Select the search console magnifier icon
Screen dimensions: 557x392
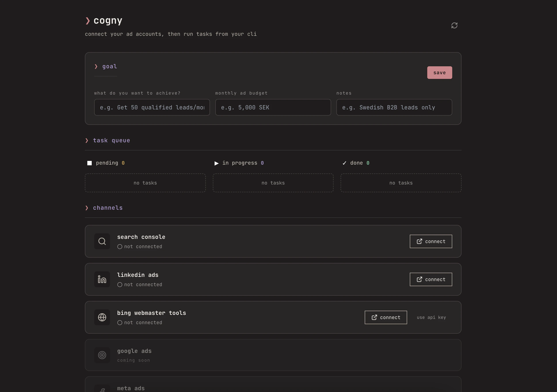tap(102, 241)
